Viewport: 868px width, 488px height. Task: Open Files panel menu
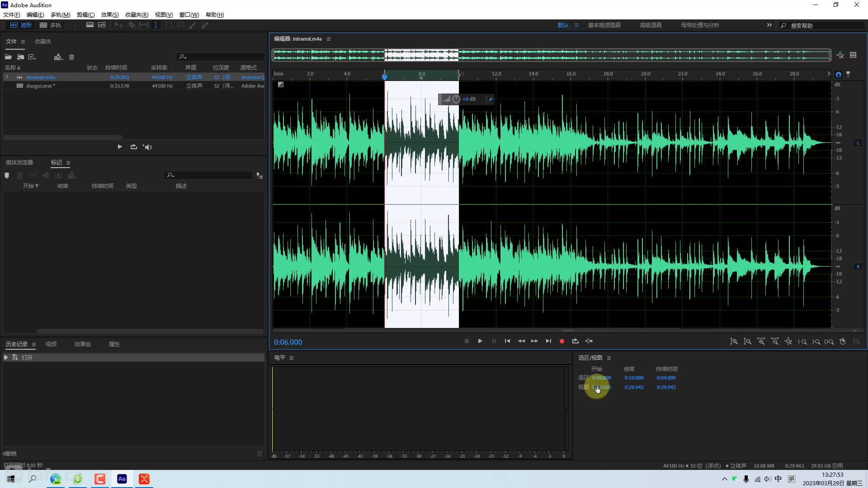point(23,42)
